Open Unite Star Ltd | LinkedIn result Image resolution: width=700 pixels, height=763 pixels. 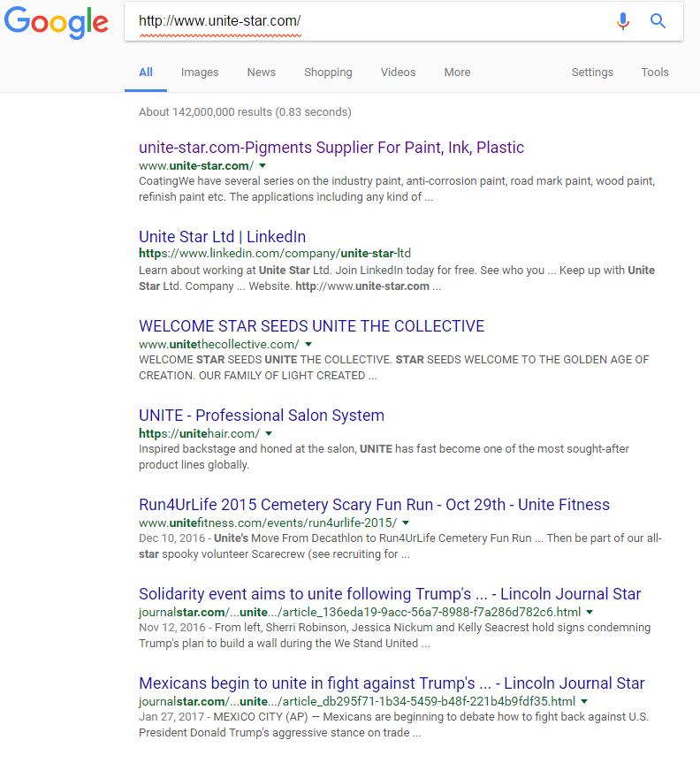(223, 236)
